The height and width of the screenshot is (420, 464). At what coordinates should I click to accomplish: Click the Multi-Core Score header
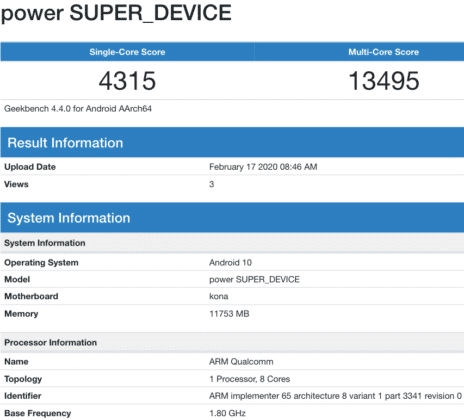point(383,52)
